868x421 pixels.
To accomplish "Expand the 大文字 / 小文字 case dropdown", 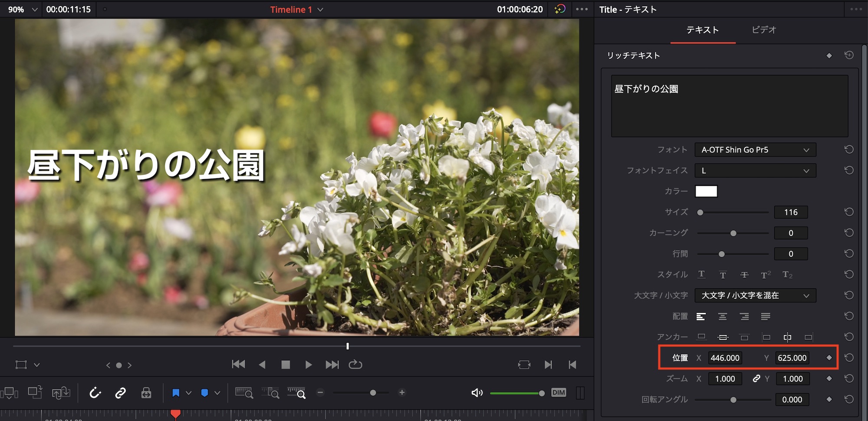I will 755,295.
